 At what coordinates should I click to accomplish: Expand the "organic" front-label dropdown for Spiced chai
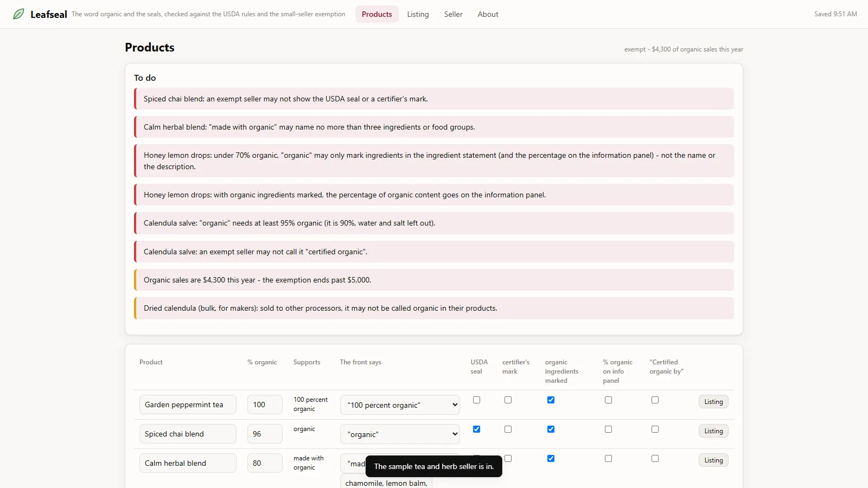400,434
